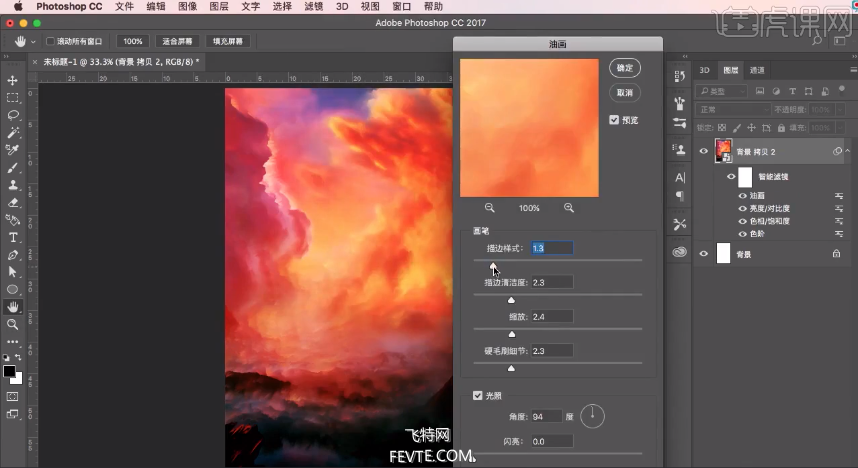Select the Brush tool

(x=13, y=167)
